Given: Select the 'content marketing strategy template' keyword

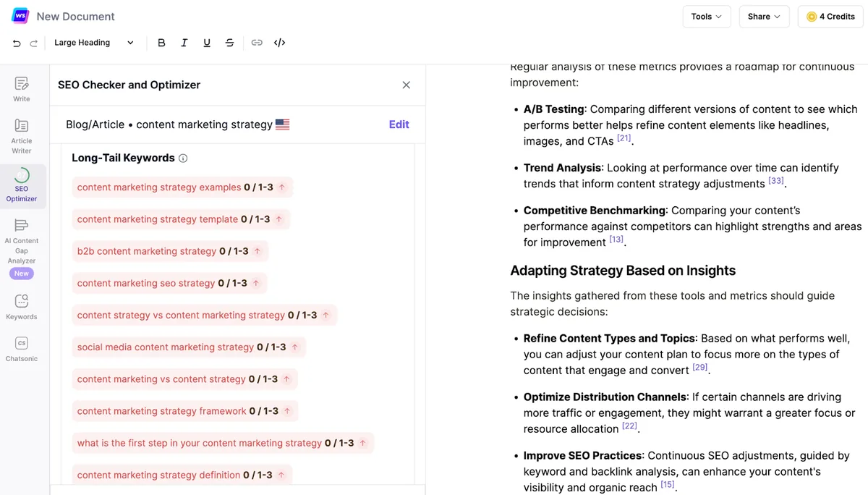Looking at the screenshot, I should tap(181, 219).
